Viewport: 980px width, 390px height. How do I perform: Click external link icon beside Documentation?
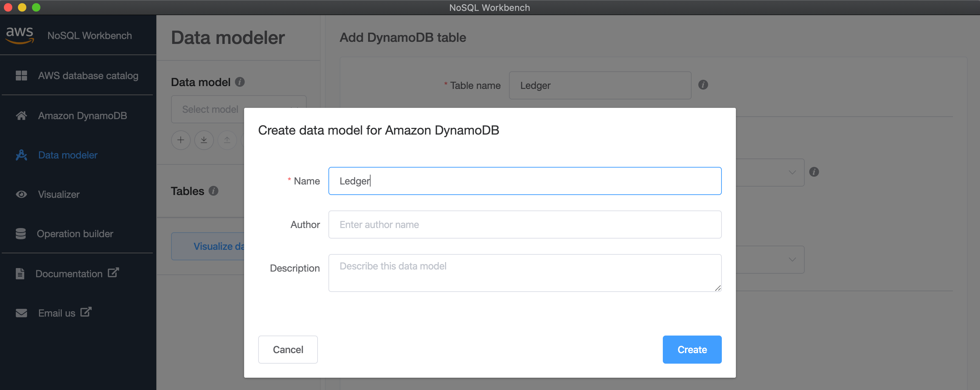pyautogui.click(x=113, y=272)
